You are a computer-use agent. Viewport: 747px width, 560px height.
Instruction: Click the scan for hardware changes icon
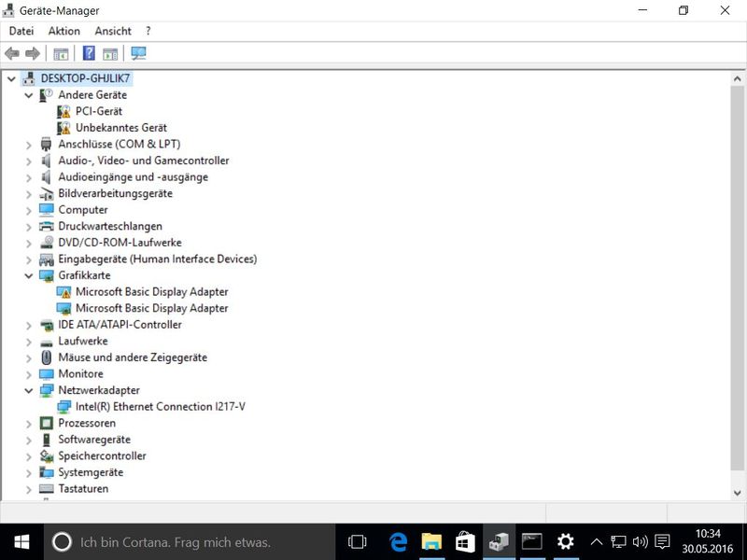tap(139, 54)
